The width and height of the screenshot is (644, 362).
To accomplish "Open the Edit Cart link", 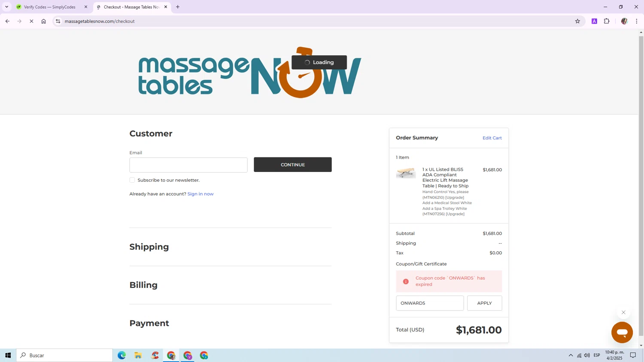I will pyautogui.click(x=492, y=138).
